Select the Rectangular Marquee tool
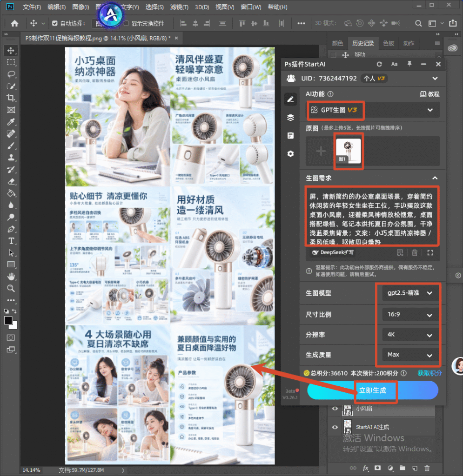 coord(11,62)
